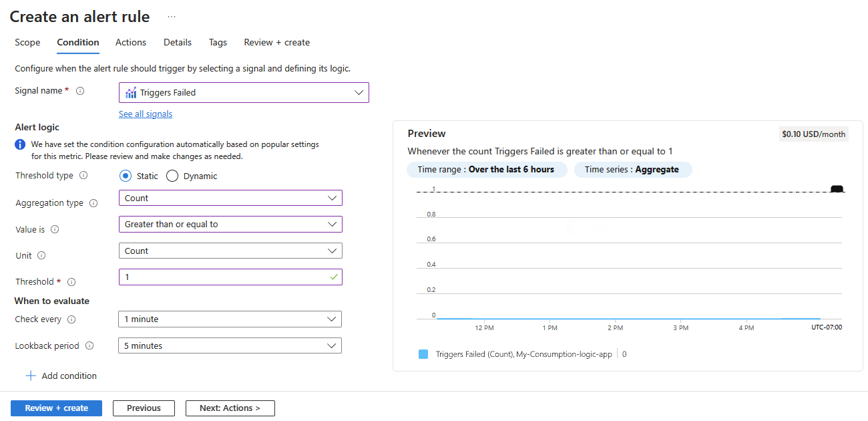Switch to the Scope tab
The width and height of the screenshot is (868, 421).
(x=27, y=42)
